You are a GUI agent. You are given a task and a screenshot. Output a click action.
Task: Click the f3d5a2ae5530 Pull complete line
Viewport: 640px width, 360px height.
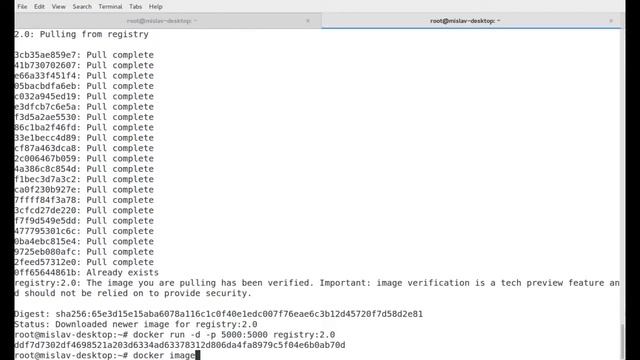click(84, 117)
